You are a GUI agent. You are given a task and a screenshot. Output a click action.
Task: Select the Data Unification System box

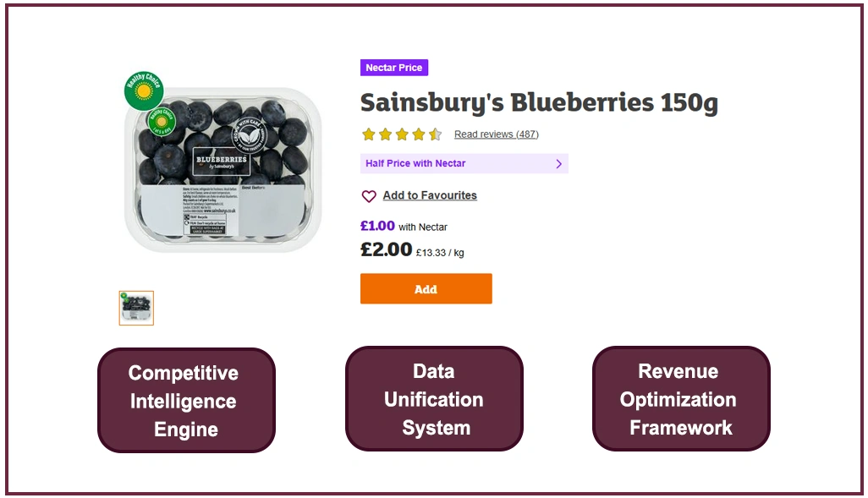434,399
